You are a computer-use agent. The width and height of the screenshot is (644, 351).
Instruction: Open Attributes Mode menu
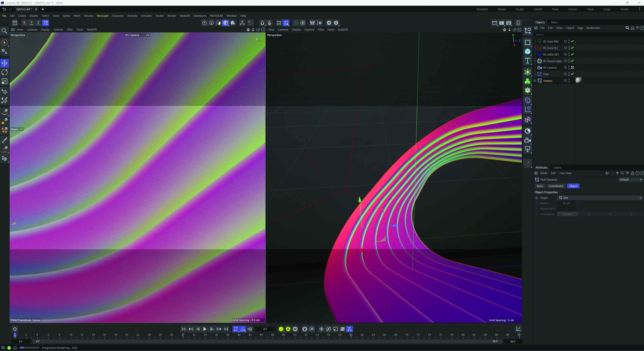[x=544, y=173]
